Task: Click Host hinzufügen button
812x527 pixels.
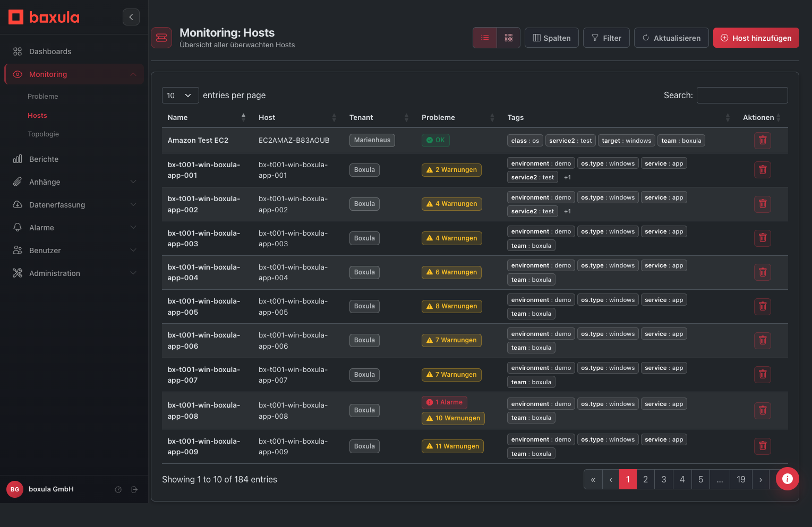Action: [756, 38]
